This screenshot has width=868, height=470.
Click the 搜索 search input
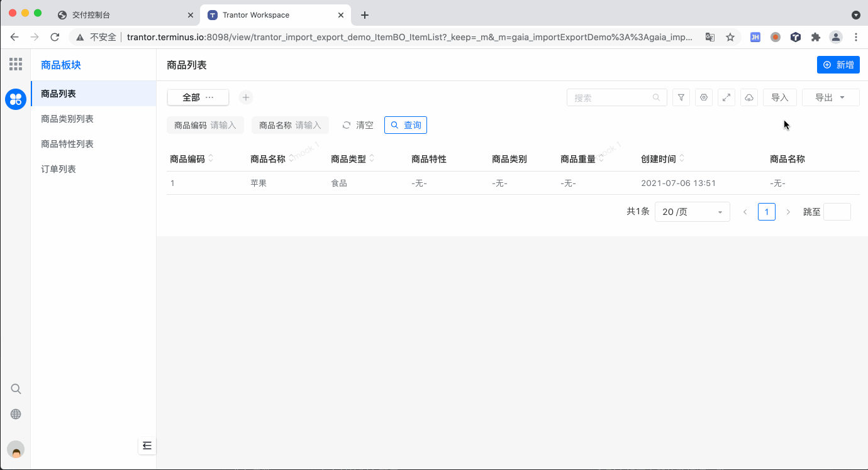coord(617,97)
